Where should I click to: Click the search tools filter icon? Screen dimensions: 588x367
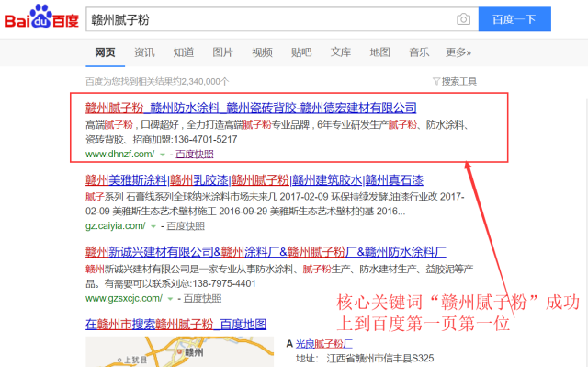pyautogui.click(x=436, y=81)
